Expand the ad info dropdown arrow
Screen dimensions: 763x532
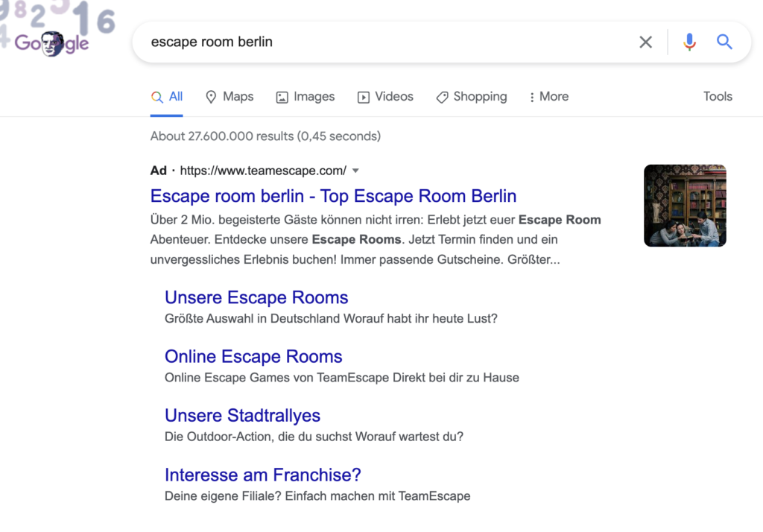click(355, 171)
